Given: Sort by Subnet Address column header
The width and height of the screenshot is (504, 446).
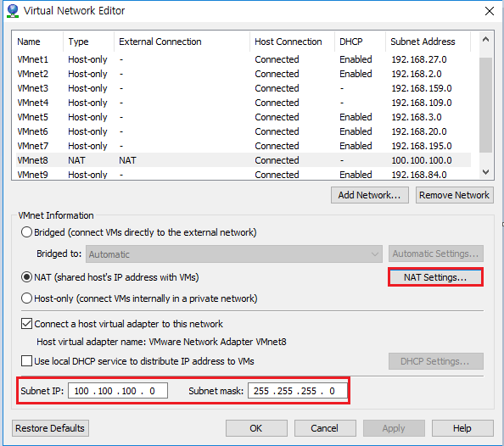Looking at the screenshot, I should click(x=428, y=42).
